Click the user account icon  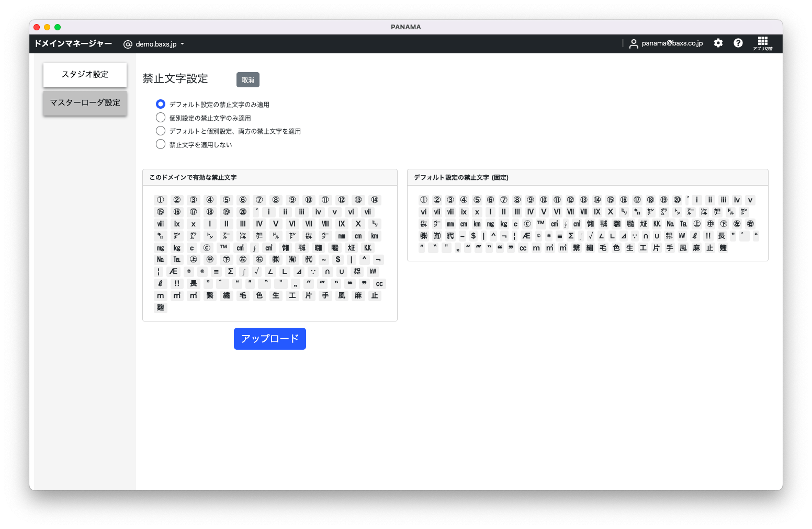634,44
